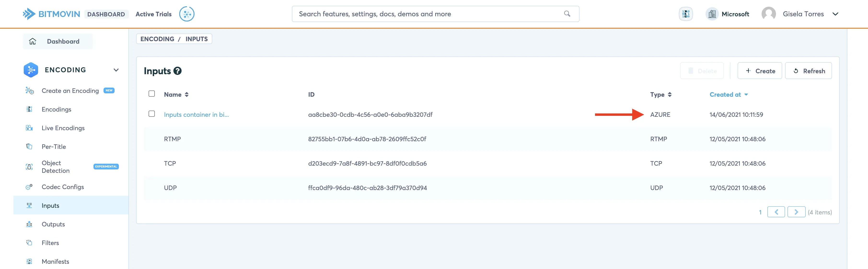
Task: Open the user account dropdown chevron
Action: tap(835, 14)
